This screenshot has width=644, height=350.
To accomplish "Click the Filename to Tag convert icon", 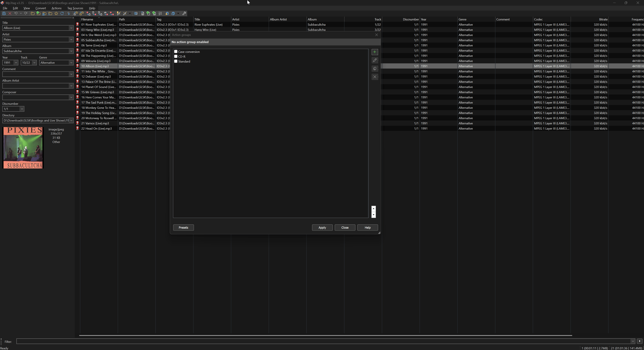I will pos(94,13).
